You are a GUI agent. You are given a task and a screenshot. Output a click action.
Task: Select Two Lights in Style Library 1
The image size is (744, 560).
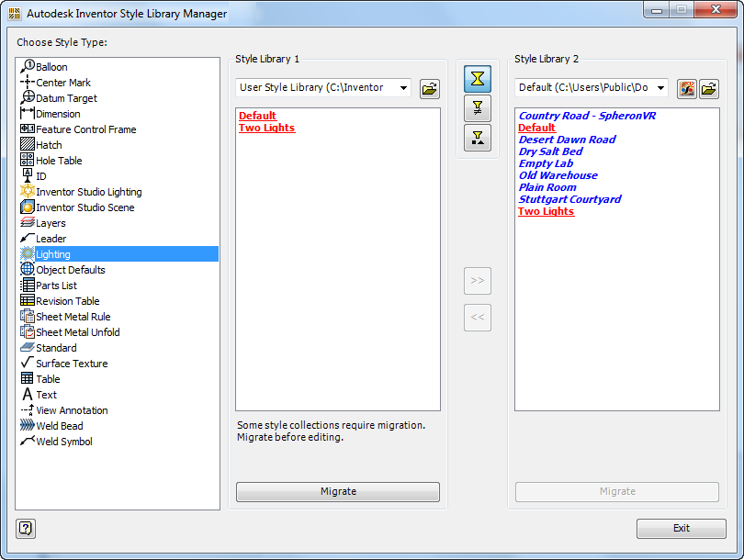pos(266,128)
